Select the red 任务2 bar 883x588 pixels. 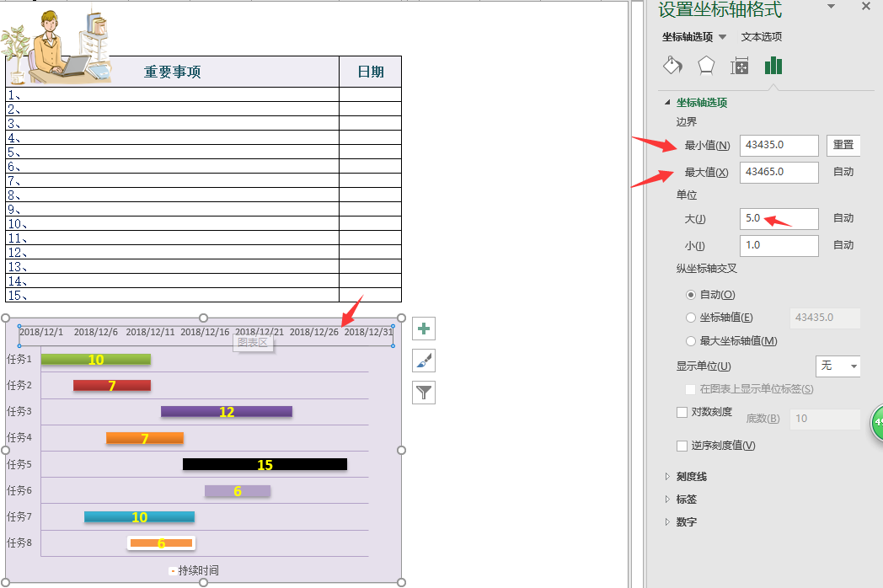pos(112,385)
